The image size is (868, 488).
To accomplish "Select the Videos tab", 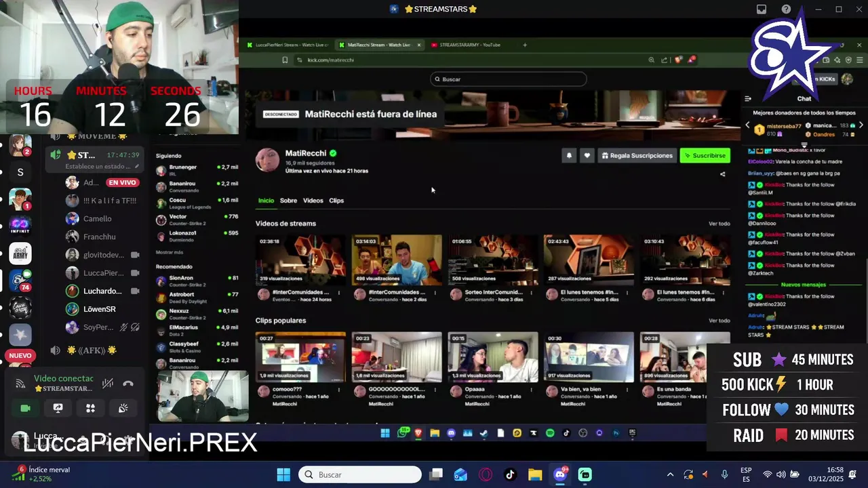I will (x=313, y=201).
